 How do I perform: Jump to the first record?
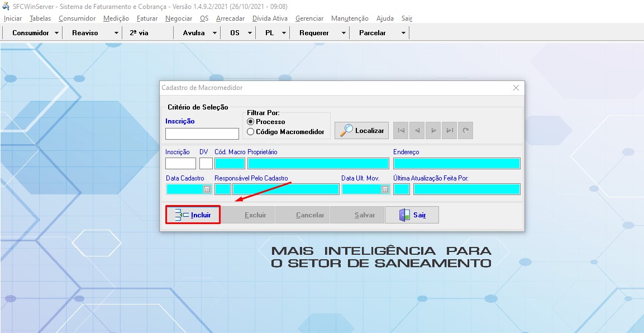coord(401,130)
